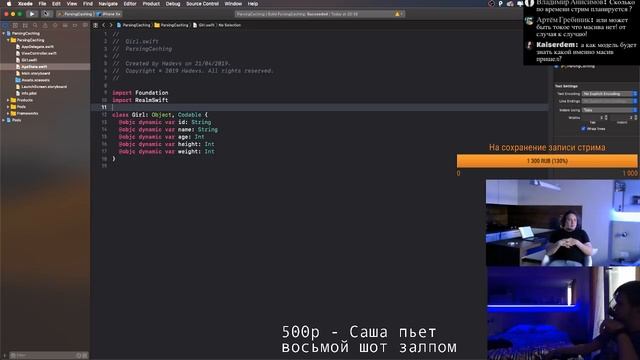640x360 pixels.
Task: Expand the Frameworks folder
Action: coord(8,113)
